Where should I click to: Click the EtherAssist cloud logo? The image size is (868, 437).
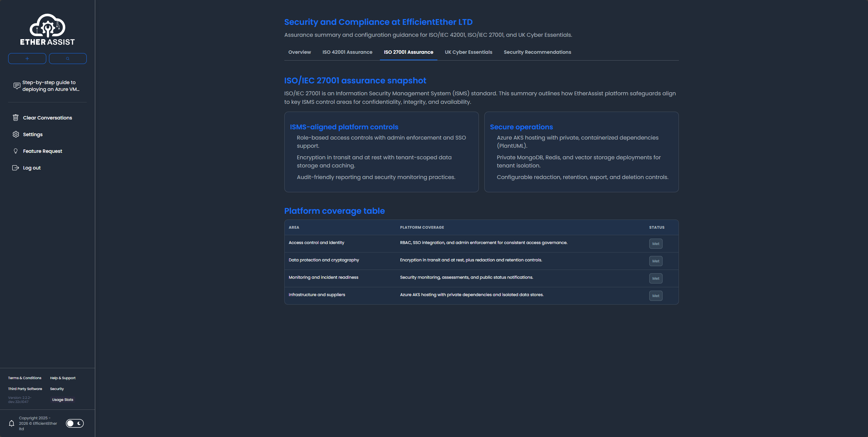(x=47, y=30)
